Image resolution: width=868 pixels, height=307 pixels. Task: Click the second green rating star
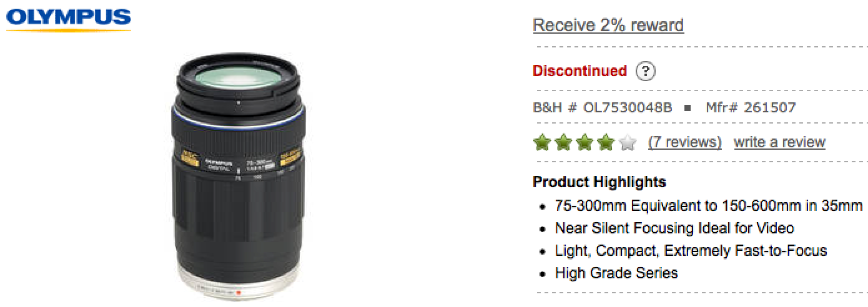pyautogui.click(x=564, y=143)
